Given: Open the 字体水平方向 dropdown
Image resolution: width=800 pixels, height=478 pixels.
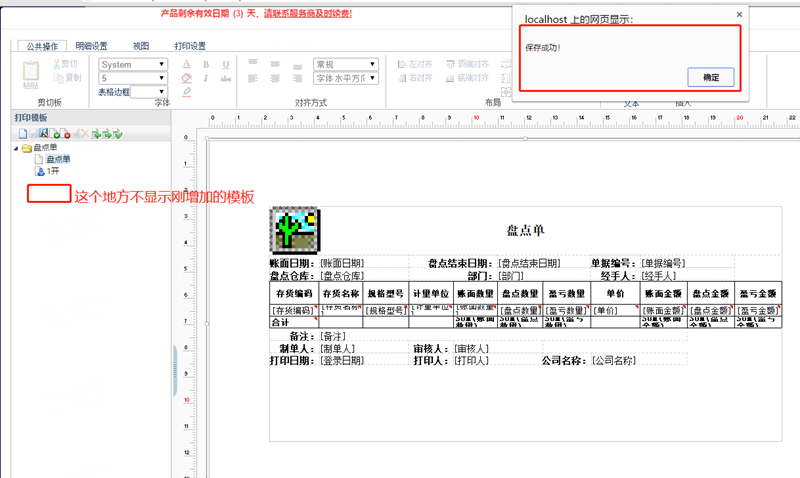Looking at the screenshot, I should (345, 78).
